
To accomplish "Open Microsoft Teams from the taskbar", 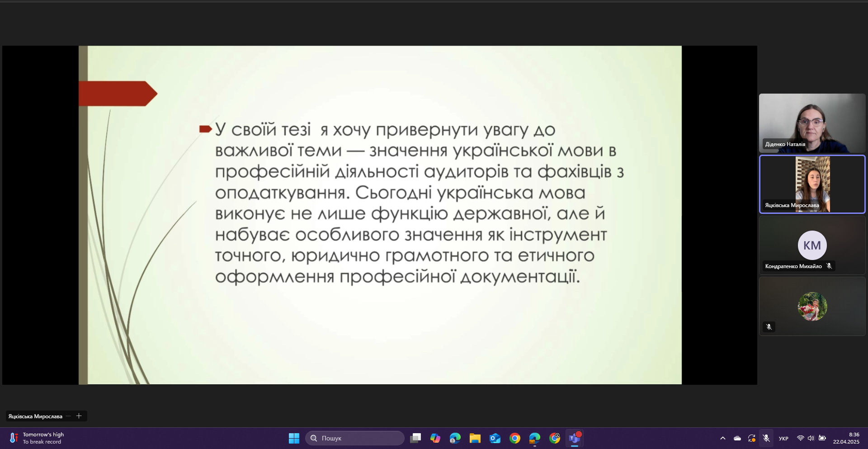I will (x=574, y=438).
